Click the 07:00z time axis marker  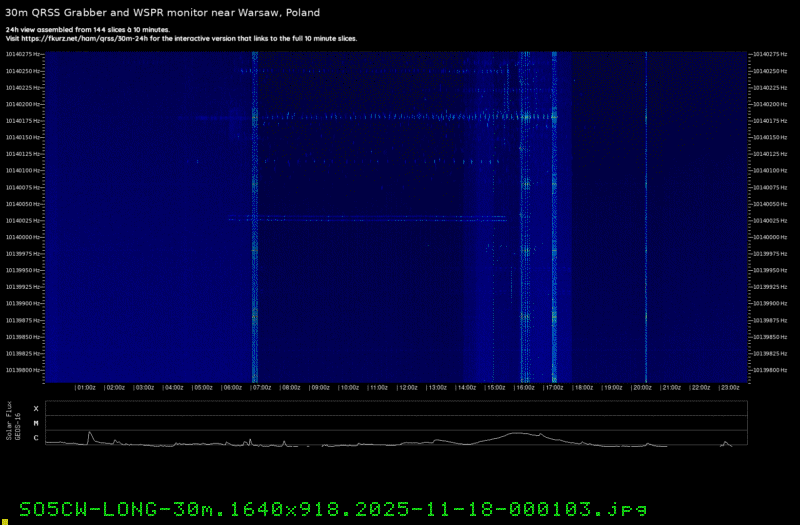[262, 387]
